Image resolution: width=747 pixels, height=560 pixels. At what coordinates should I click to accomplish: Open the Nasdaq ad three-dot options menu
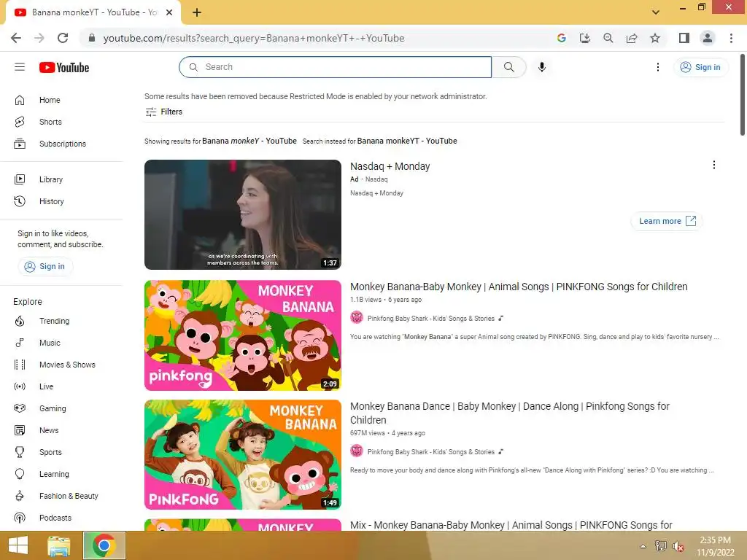pos(713,165)
